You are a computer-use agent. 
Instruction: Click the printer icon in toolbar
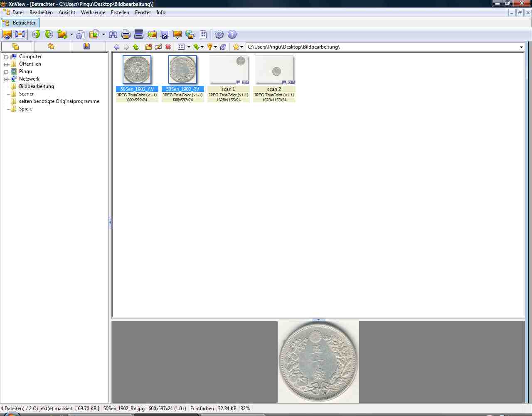[126, 34]
